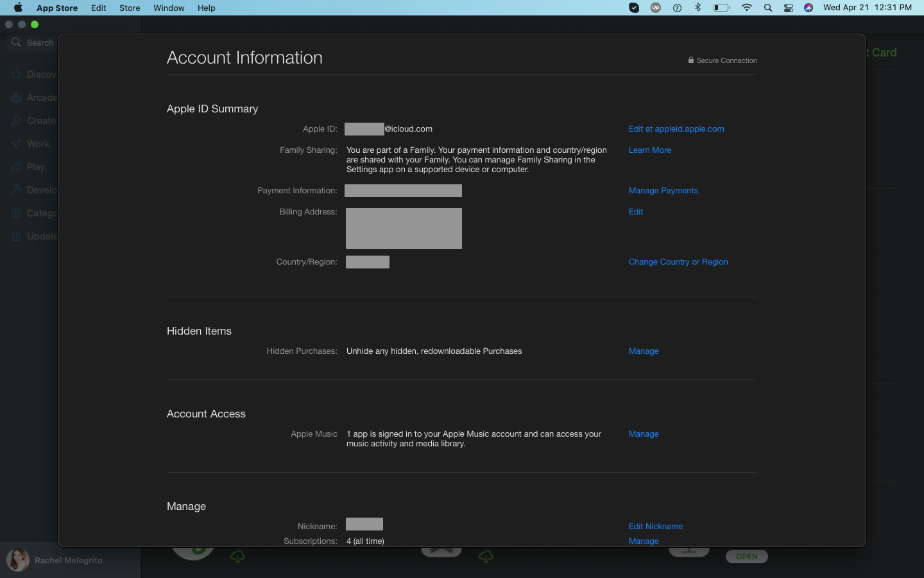Screen dimensions: 924x578
Task: Manage Apple Music account access
Action: [x=644, y=434]
